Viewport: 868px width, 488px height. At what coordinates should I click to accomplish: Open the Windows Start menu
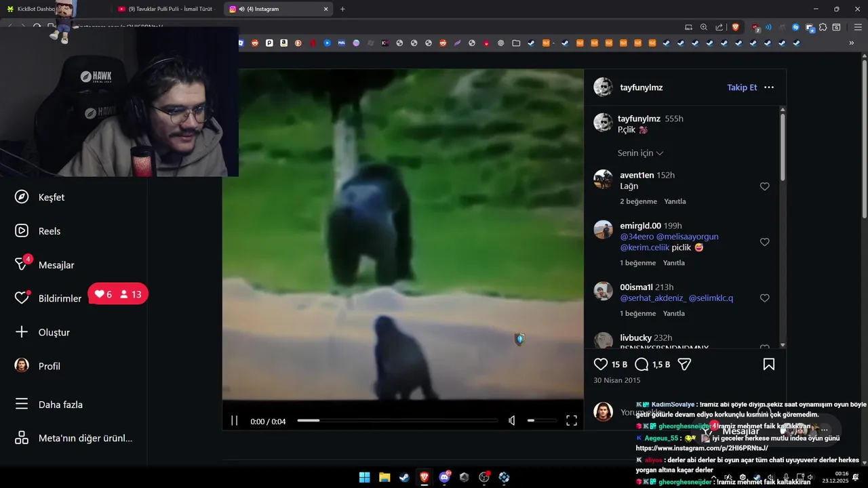click(364, 477)
